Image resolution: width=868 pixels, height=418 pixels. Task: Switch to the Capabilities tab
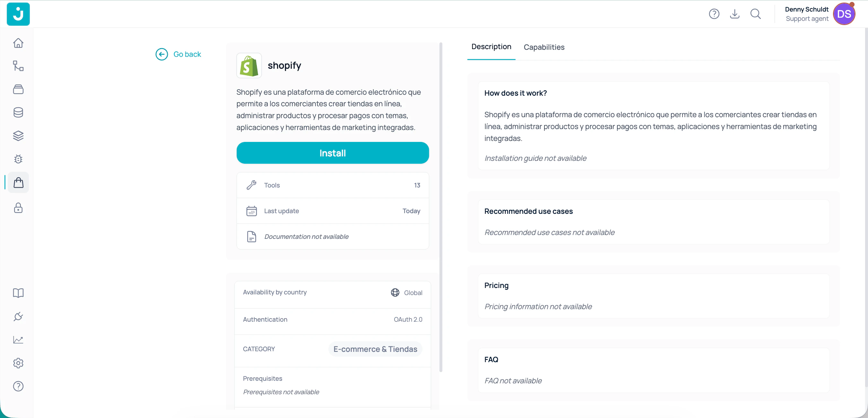(x=544, y=47)
